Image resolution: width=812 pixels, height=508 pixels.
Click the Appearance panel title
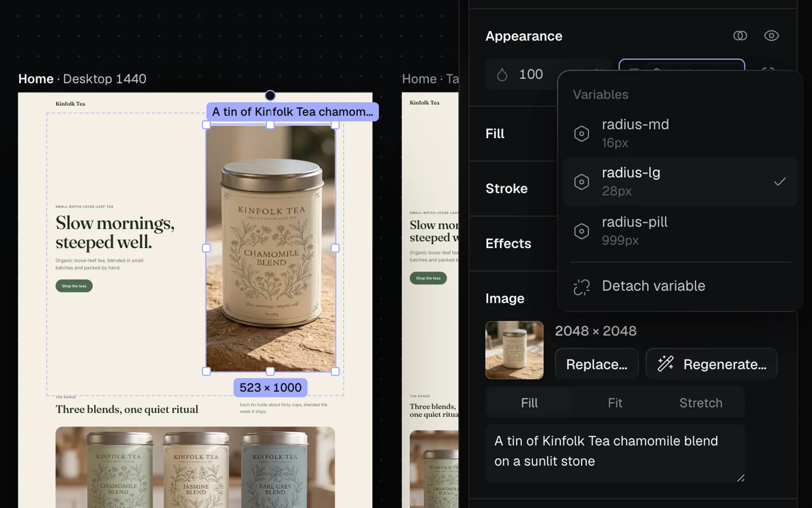[524, 36]
